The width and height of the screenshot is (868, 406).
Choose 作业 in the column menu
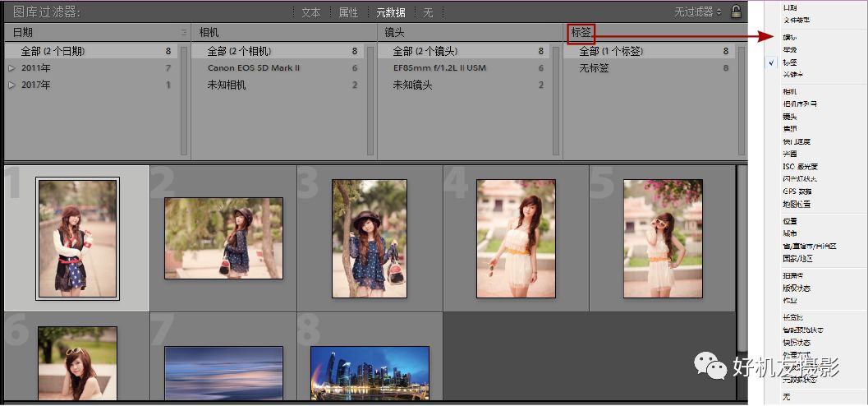[x=790, y=301]
